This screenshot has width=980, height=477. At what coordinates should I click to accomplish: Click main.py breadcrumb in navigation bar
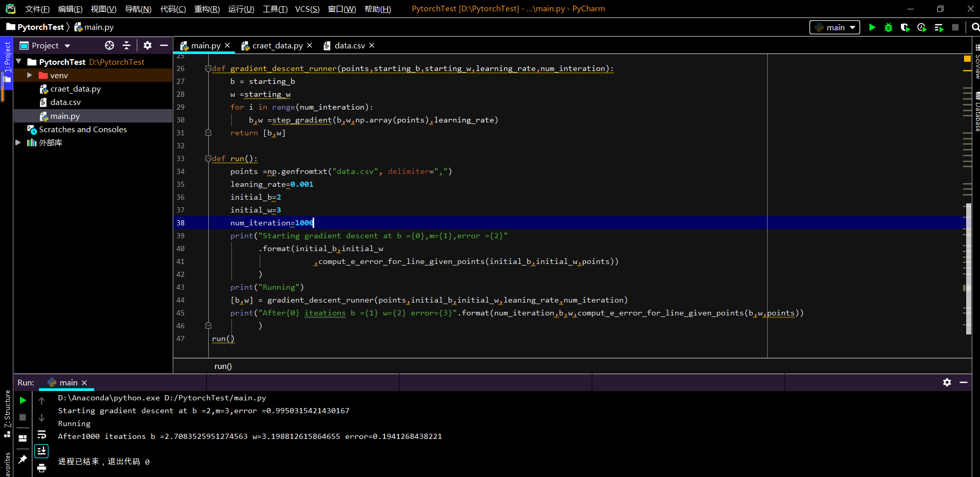point(94,27)
